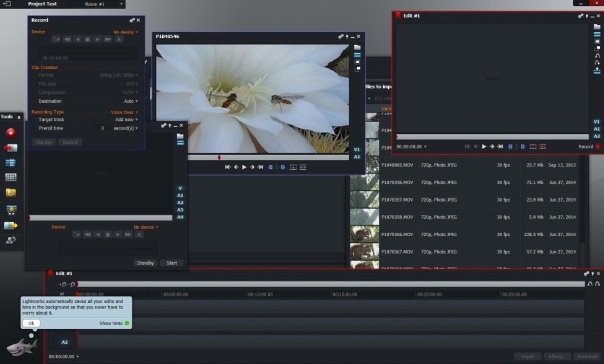Select the Project Test tab
Image resolution: width=604 pixels, height=364 pixels.
[42, 4]
